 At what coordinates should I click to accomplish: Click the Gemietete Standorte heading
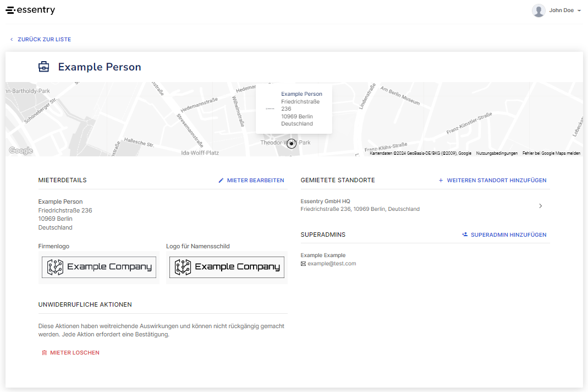click(x=338, y=180)
